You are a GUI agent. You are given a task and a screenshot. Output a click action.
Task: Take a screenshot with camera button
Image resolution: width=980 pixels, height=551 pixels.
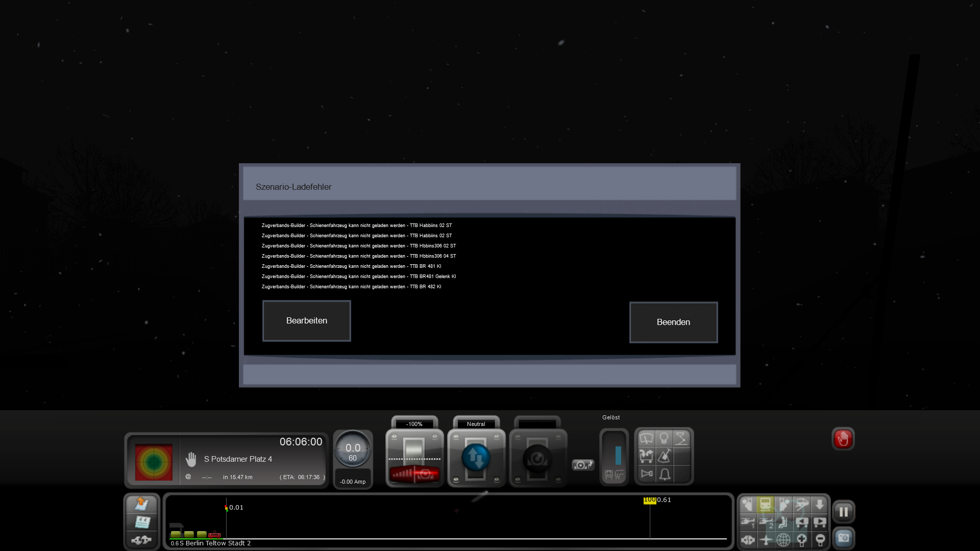click(843, 538)
